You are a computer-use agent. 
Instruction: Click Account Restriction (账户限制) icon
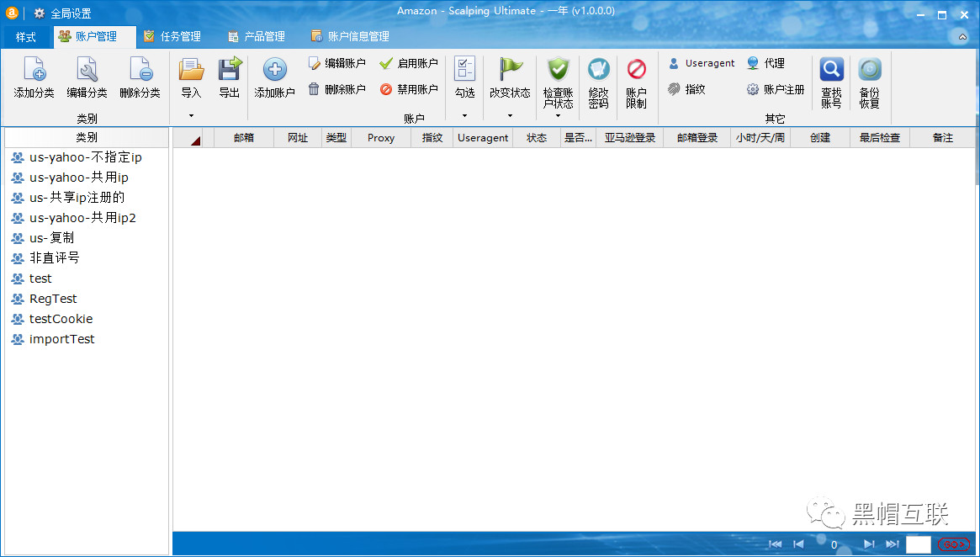tap(636, 69)
